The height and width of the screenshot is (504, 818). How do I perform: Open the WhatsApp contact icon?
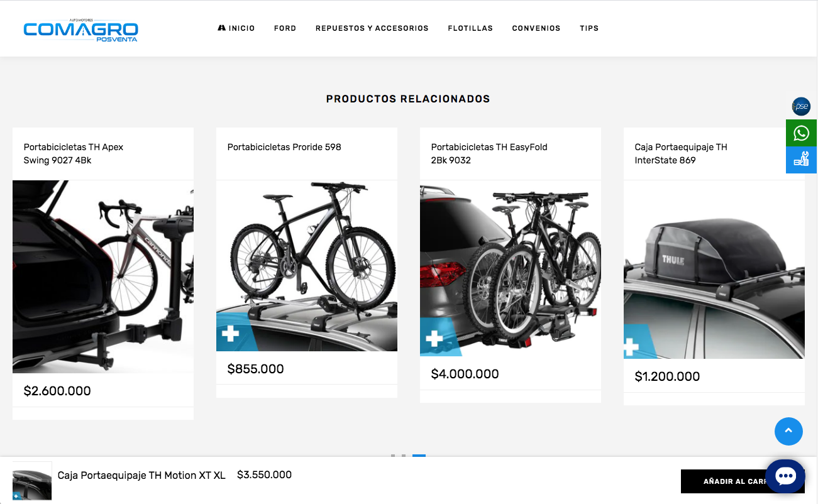[801, 133]
